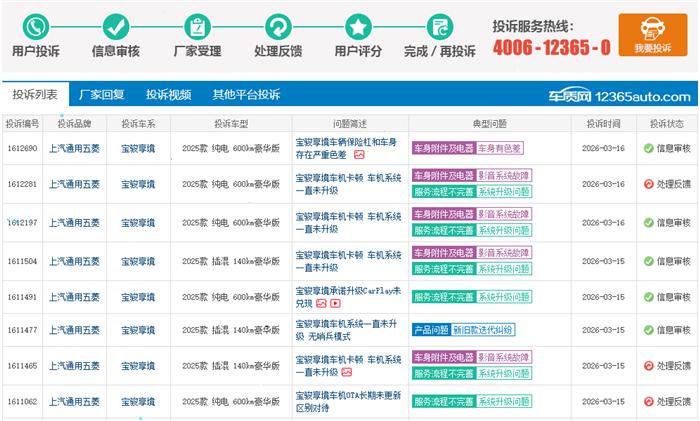Click the 完成/再投诉 document icon
Viewport: 700px width, 421px height.
click(439, 26)
